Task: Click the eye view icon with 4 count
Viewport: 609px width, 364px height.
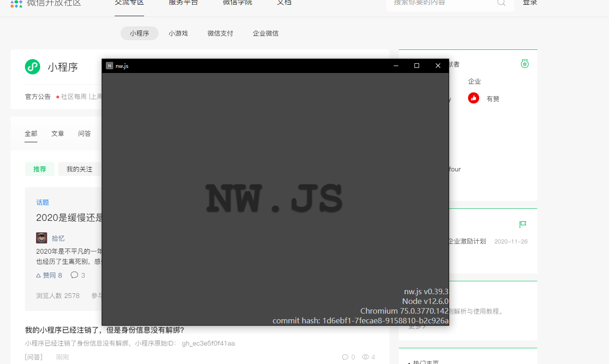Action: pyautogui.click(x=365, y=357)
